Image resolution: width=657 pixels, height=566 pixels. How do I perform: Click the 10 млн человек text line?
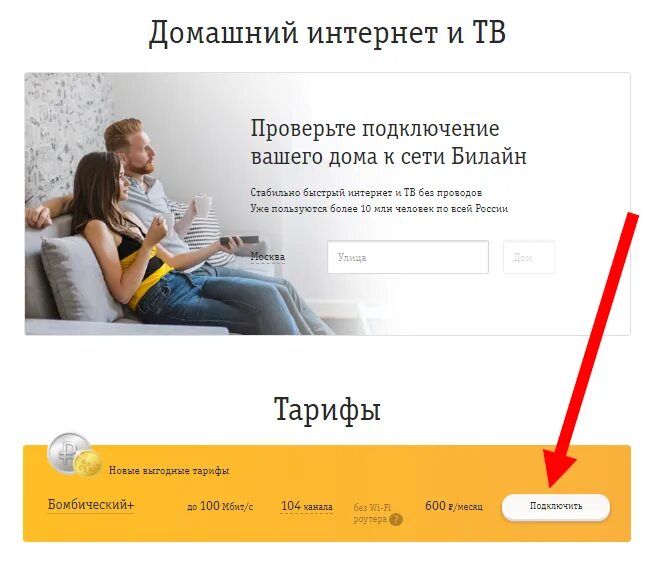(x=379, y=209)
